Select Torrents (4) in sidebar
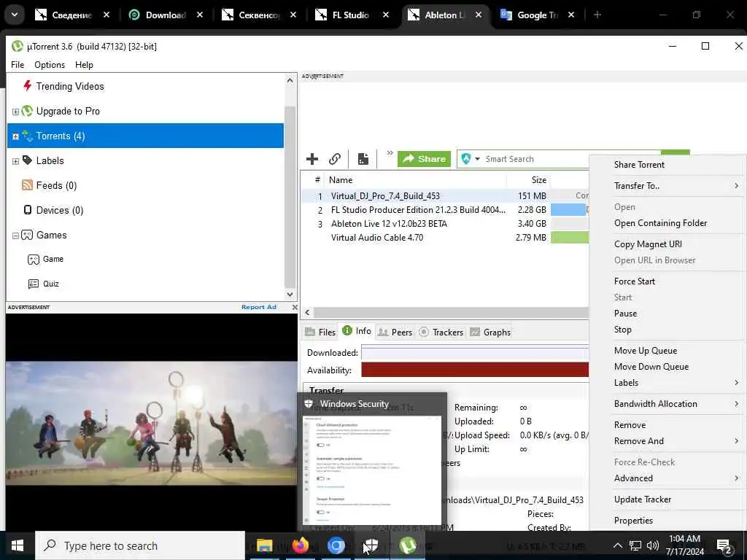Image resolution: width=747 pixels, height=560 pixels. click(145, 136)
